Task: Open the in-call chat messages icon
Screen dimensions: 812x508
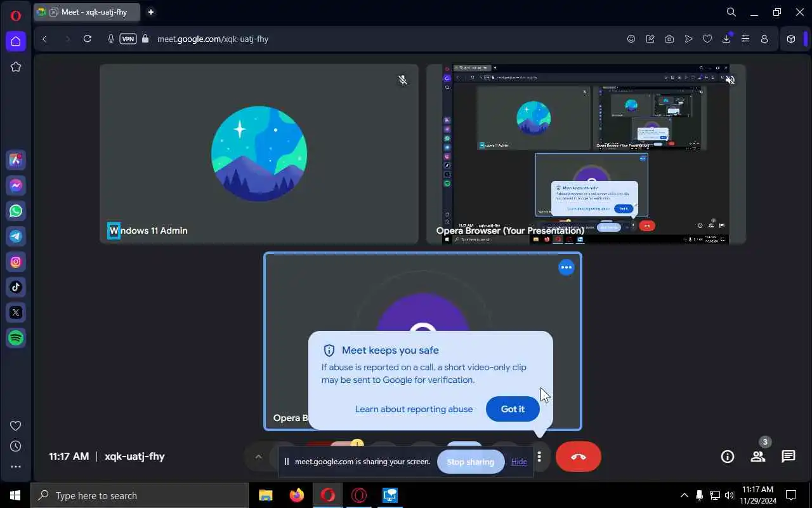Action: click(x=789, y=457)
